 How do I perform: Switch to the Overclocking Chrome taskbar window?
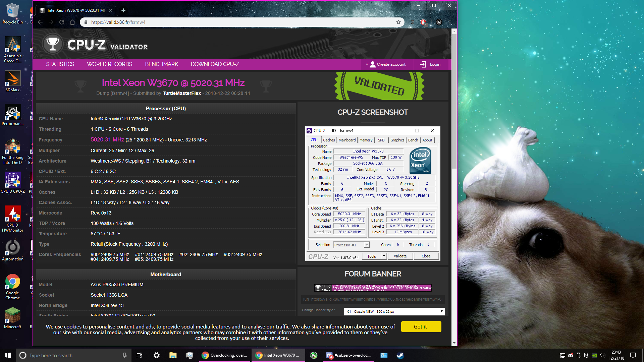tap(224, 355)
